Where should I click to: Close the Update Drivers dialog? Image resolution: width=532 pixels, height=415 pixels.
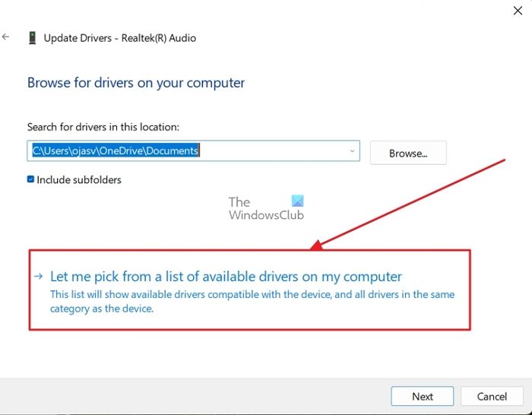coord(518,11)
